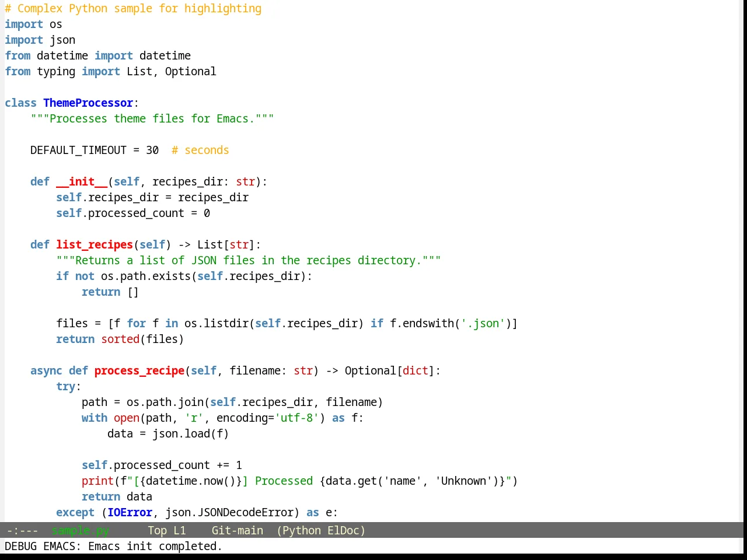Viewport: 747px width, 560px height.
Task: Click the 'sorted' builtin in return statement
Action: click(x=120, y=339)
